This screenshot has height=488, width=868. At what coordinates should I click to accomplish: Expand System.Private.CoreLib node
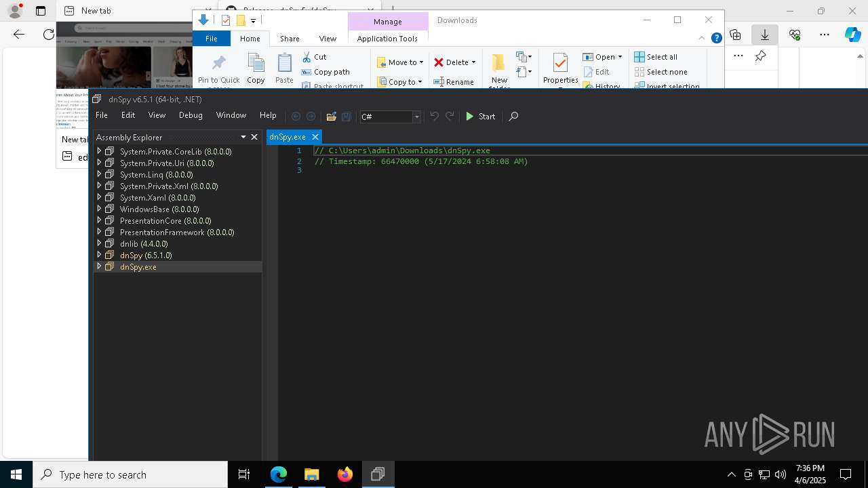pos(99,151)
